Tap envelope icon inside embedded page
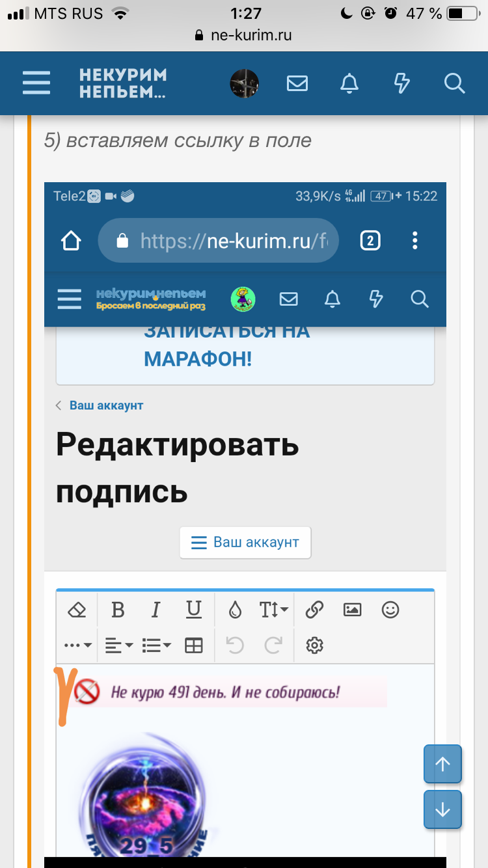Viewport: 488px width, 868px height. click(x=288, y=299)
